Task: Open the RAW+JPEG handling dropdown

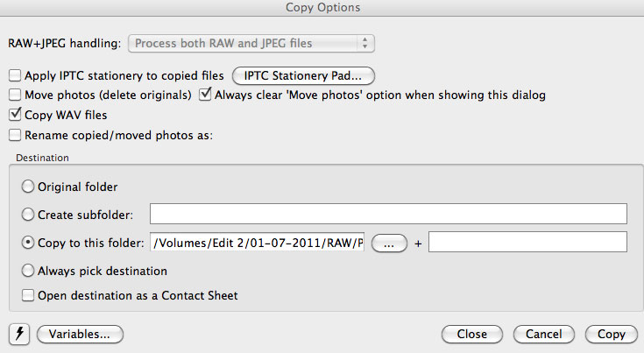Action: pyautogui.click(x=251, y=43)
